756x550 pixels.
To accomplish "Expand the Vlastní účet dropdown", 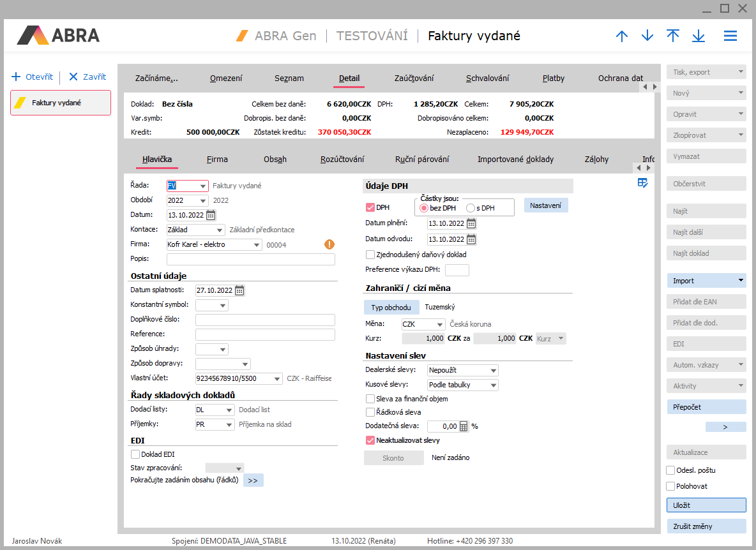I will pyautogui.click(x=276, y=379).
